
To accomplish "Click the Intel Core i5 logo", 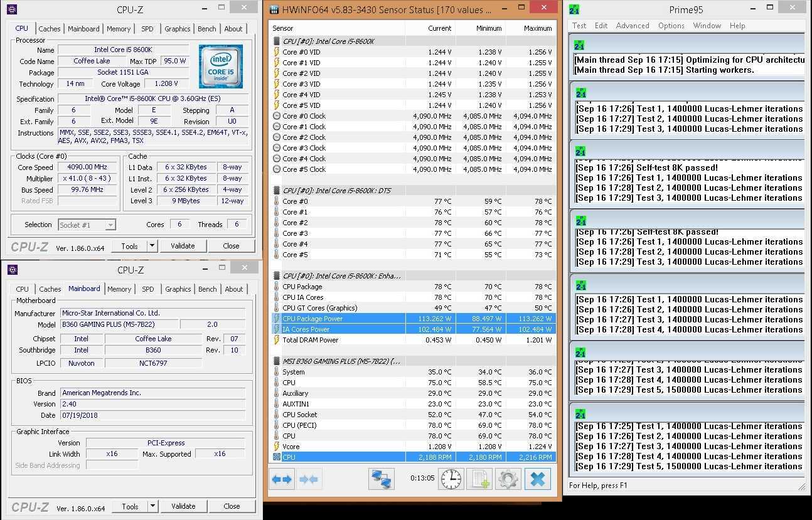I will pos(220,66).
